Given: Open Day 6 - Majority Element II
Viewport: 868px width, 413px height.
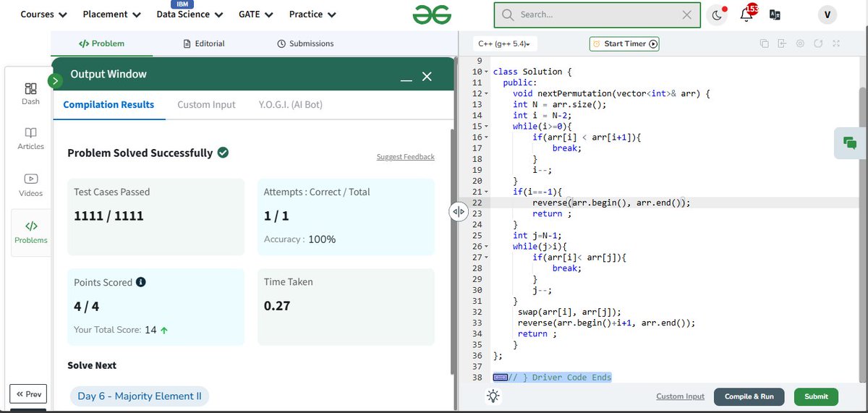Looking at the screenshot, I should click(x=140, y=396).
